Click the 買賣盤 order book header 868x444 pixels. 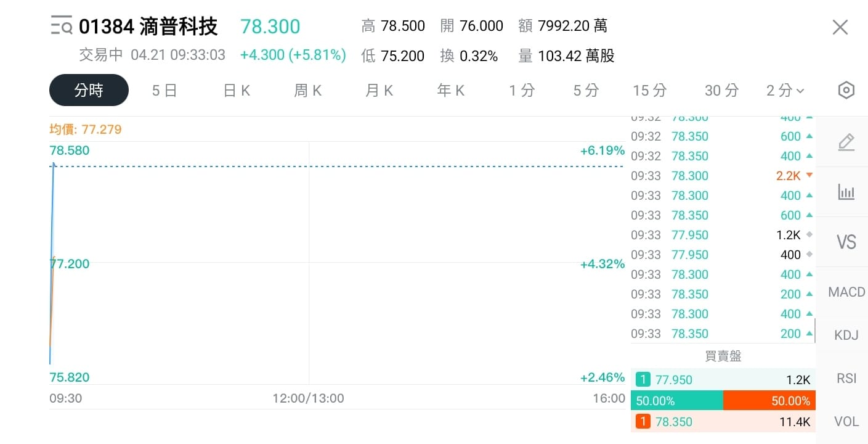pyautogui.click(x=723, y=356)
